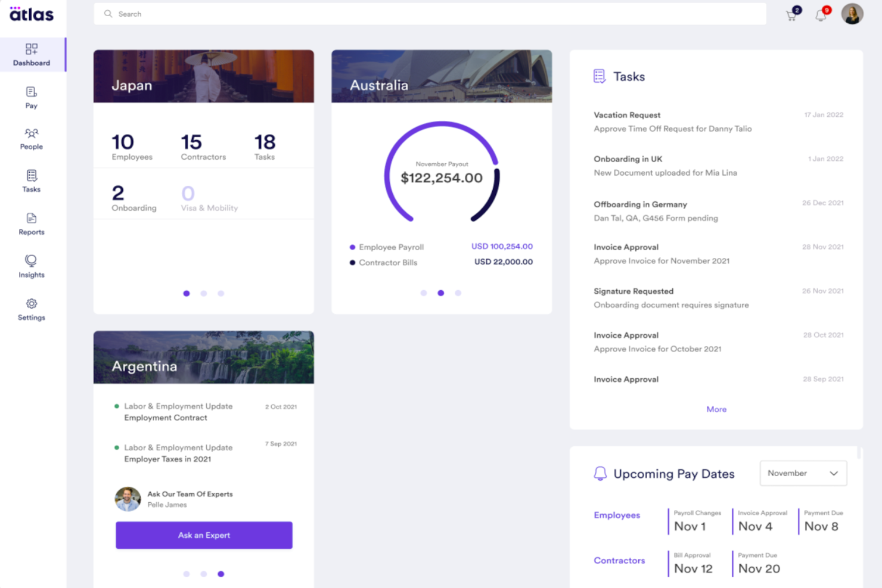Image resolution: width=882 pixels, height=588 pixels.
Task: Open the Tasks sidebar icon
Action: 31,181
